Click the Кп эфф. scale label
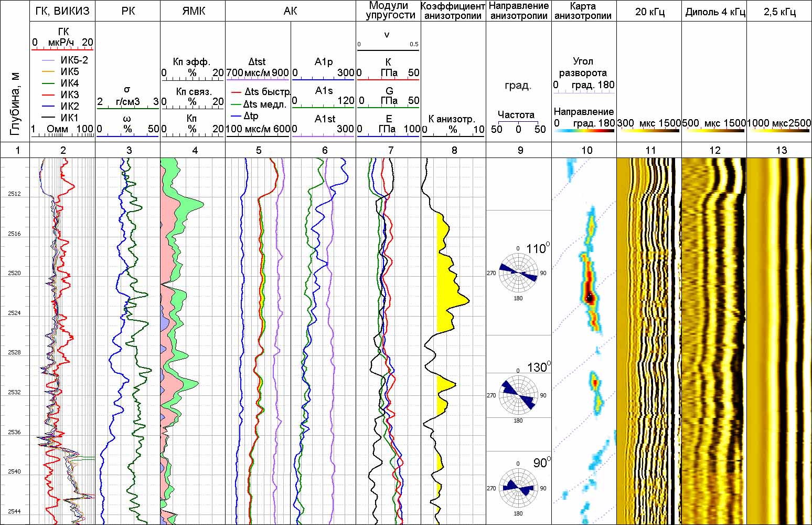This screenshot has width=812, height=525. (192, 62)
